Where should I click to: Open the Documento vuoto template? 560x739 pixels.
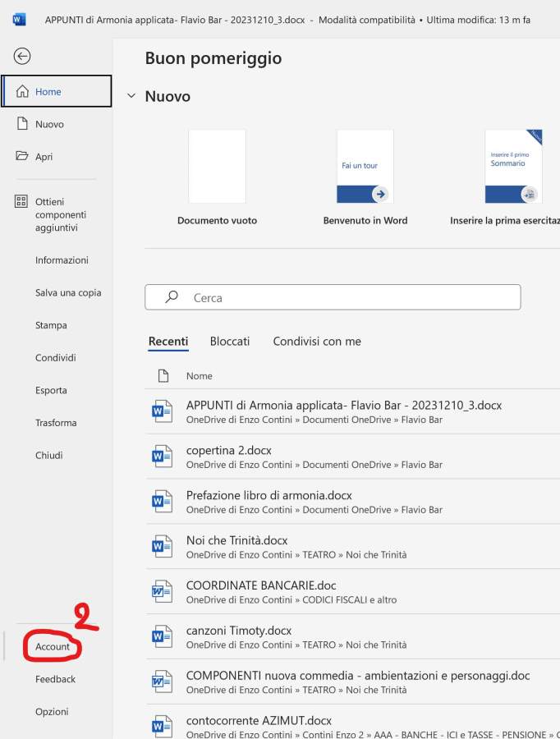217,167
